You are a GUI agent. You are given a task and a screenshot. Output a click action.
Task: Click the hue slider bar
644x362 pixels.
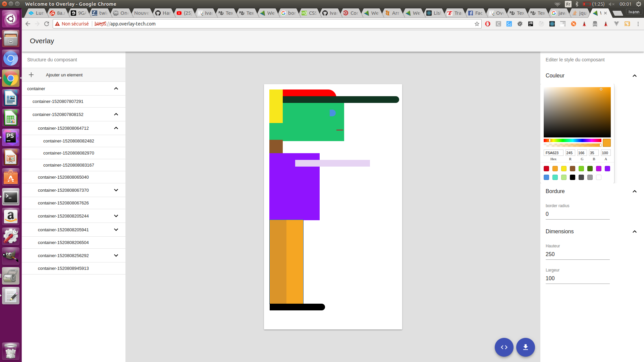pos(572,140)
